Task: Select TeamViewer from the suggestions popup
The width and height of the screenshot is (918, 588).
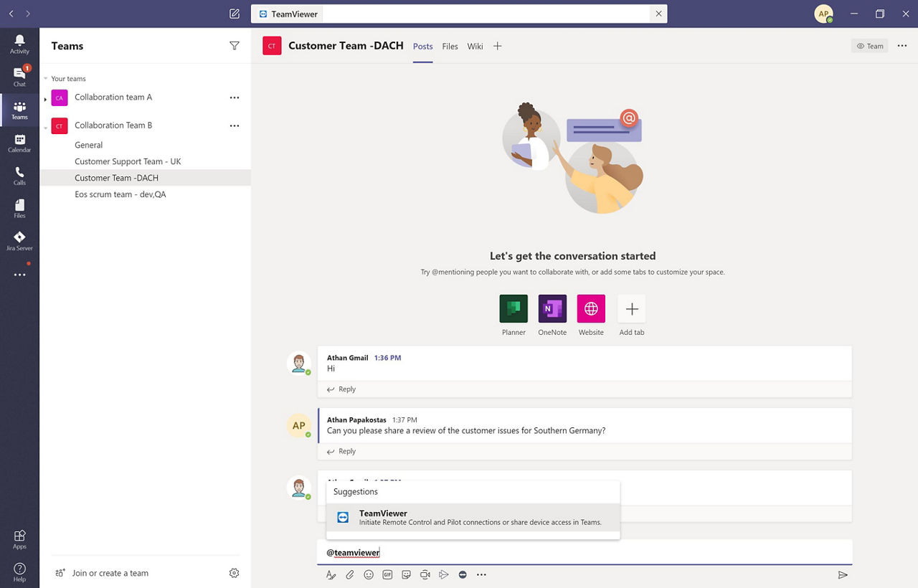Action: pos(472,518)
